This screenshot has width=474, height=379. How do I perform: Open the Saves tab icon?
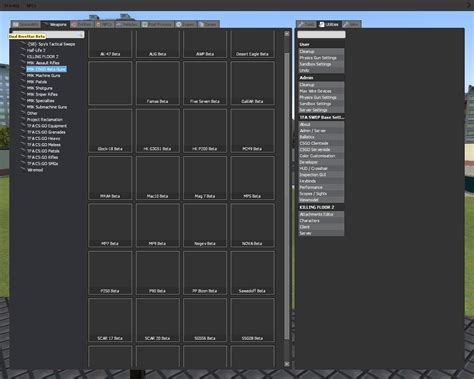click(x=201, y=25)
